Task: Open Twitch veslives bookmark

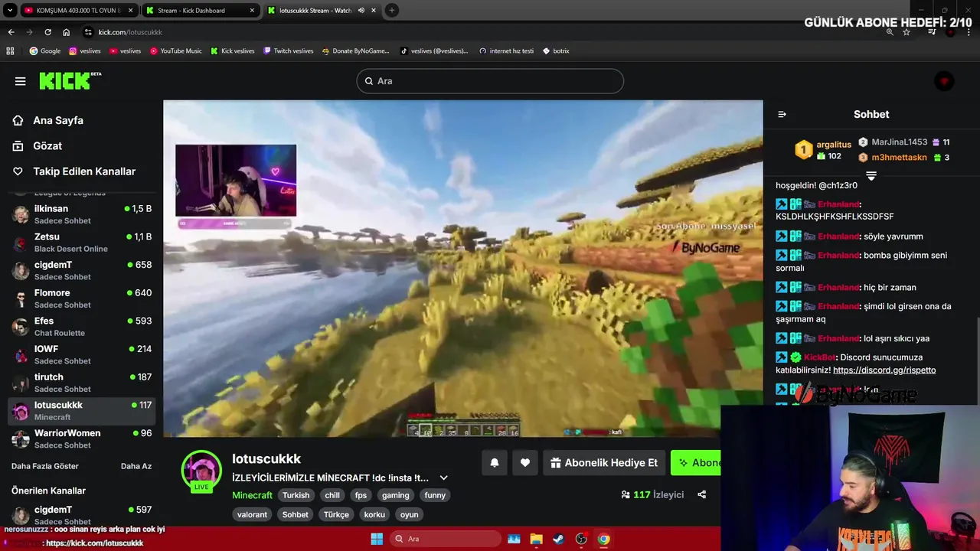Action: [288, 51]
